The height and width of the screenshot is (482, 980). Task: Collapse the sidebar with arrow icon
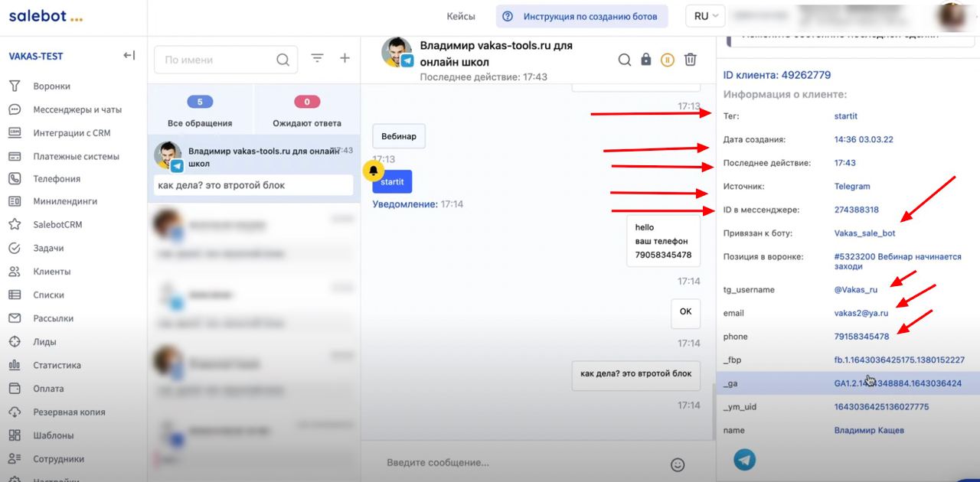click(x=129, y=56)
